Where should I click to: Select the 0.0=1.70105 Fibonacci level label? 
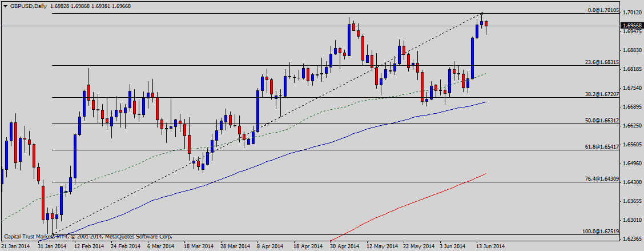coord(603,10)
